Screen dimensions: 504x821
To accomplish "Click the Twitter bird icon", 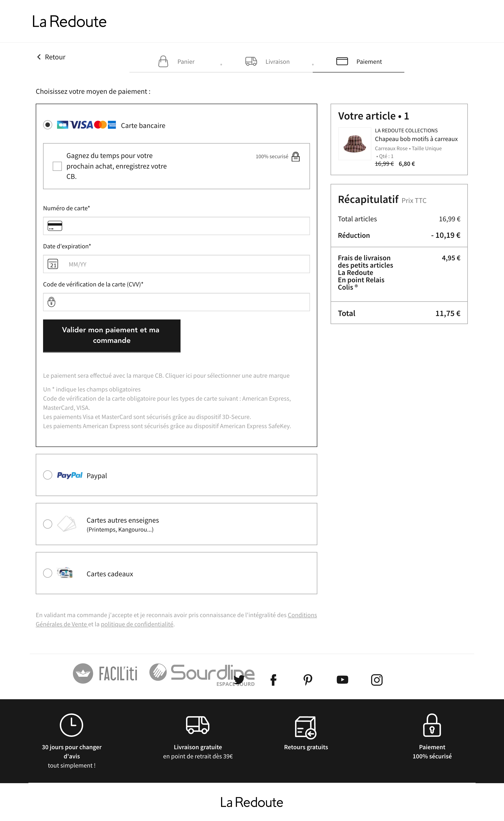I will pos(239,679).
